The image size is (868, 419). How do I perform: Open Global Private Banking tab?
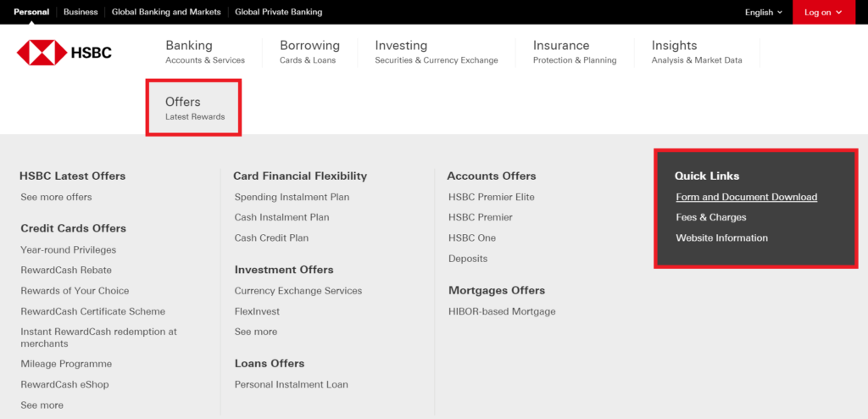click(x=278, y=12)
